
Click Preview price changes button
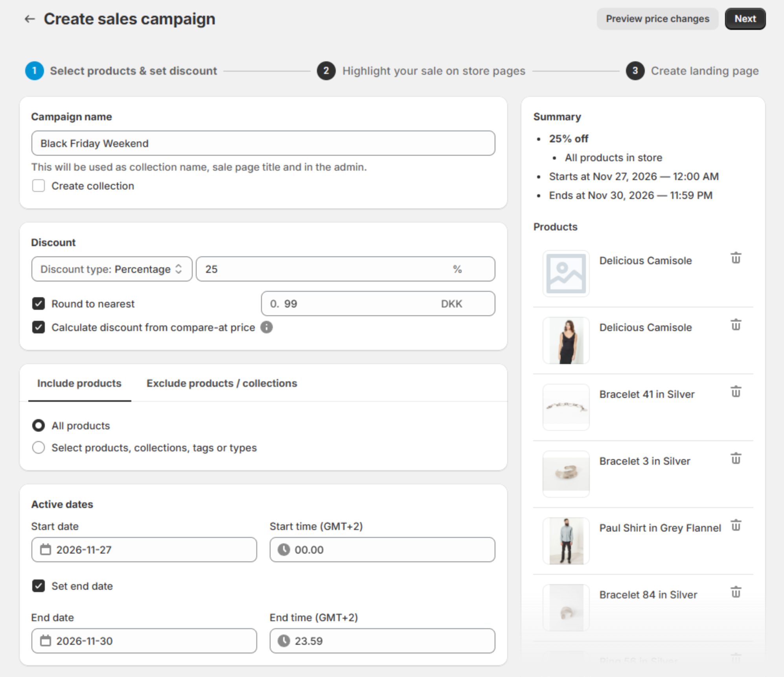pos(657,19)
